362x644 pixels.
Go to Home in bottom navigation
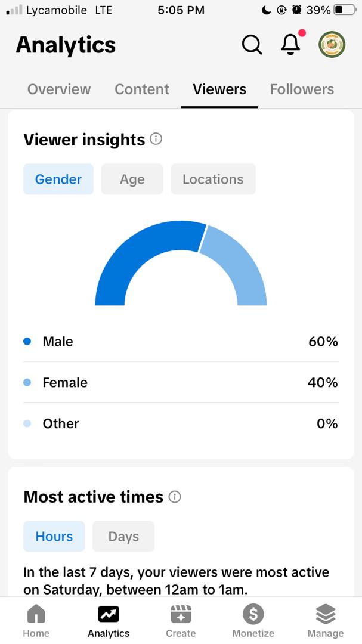tap(36, 614)
